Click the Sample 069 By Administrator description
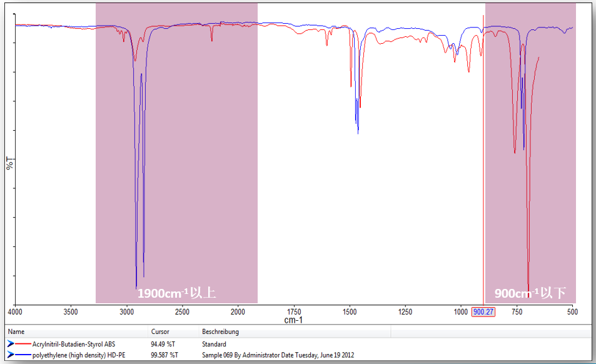The height and width of the screenshot is (364, 596). (x=278, y=355)
